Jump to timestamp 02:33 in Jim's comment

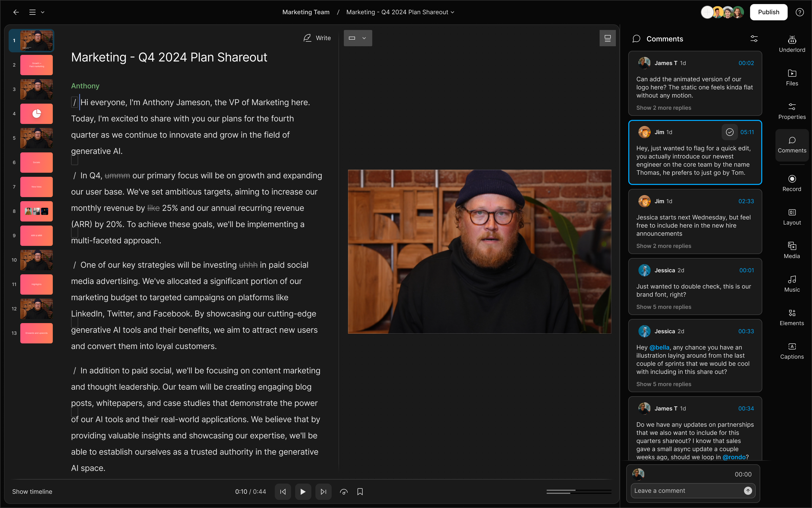(746, 201)
